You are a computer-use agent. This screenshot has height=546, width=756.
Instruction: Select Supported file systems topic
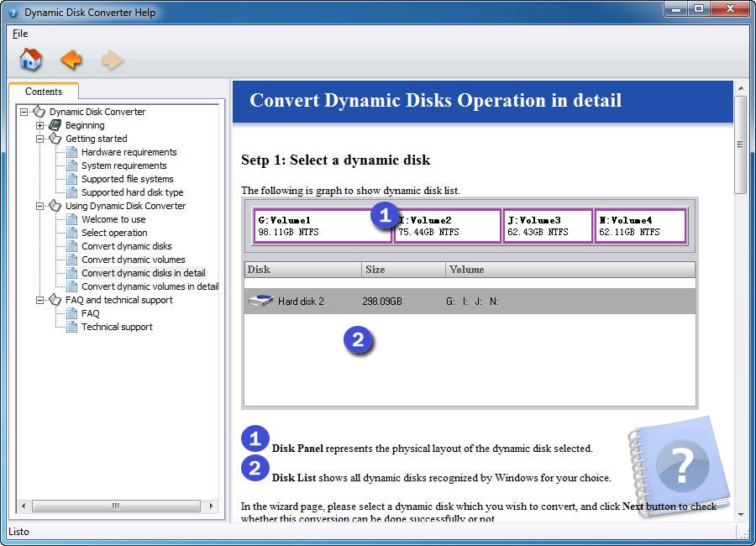coord(127,179)
